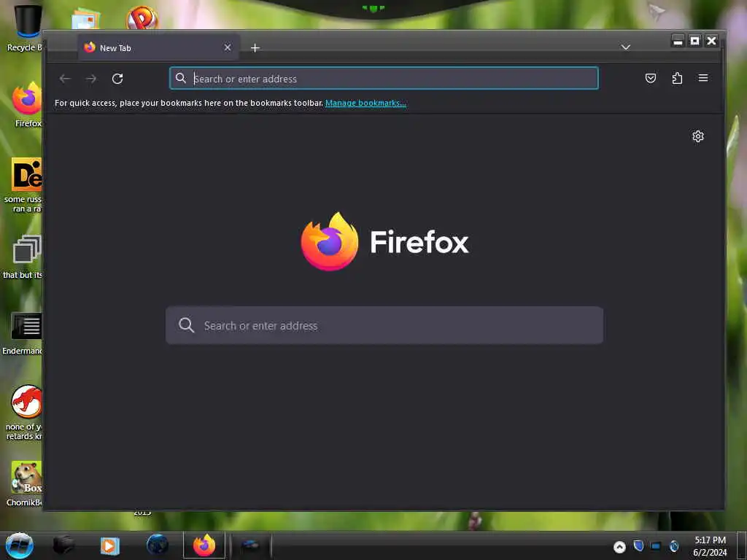Viewport: 747px width, 560px height.
Task: Open the Save to Pocket button
Action: (x=650, y=78)
